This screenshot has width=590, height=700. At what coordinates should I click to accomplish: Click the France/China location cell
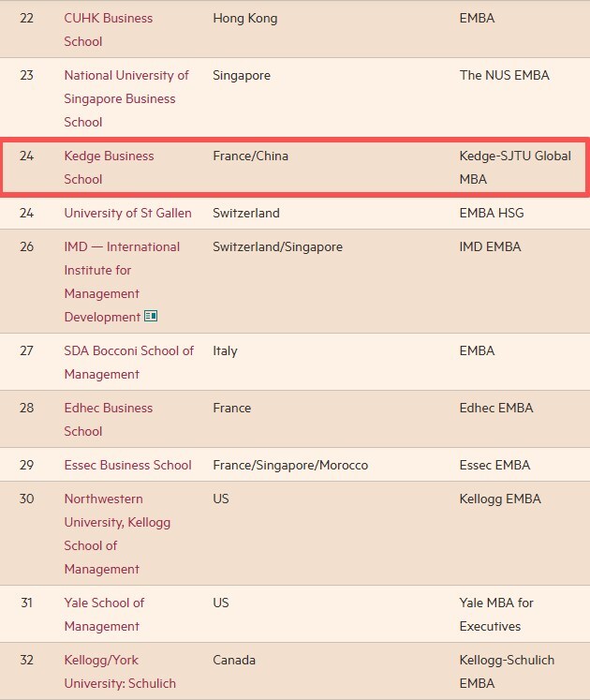(250, 156)
